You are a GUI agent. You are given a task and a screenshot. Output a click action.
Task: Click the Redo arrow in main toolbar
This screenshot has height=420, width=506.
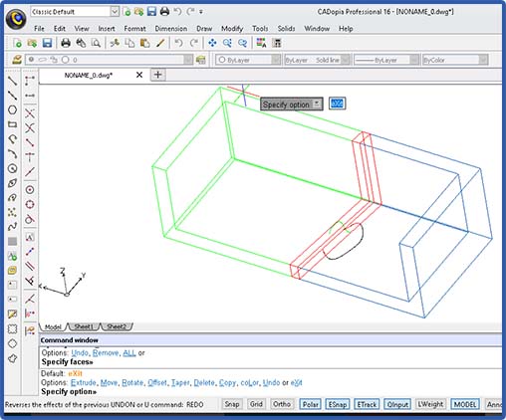194,43
